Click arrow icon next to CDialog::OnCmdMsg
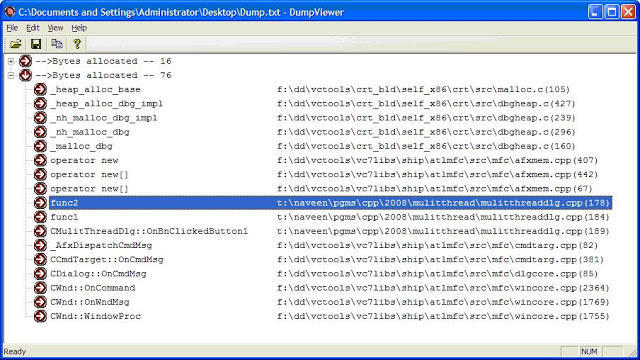The width and height of the screenshot is (640, 360). [x=40, y=274]
